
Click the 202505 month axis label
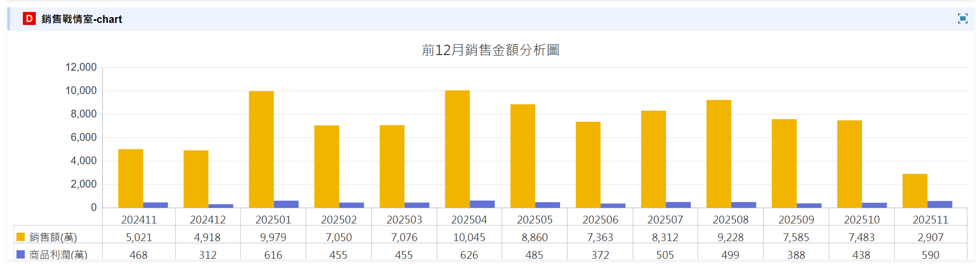(535, 220)
